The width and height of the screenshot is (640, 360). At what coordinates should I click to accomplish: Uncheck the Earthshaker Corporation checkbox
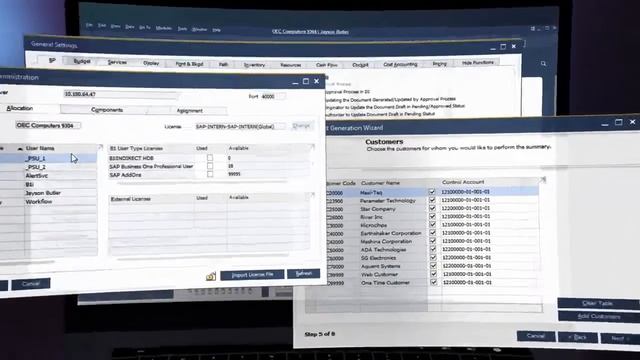[x=433, y=233]
